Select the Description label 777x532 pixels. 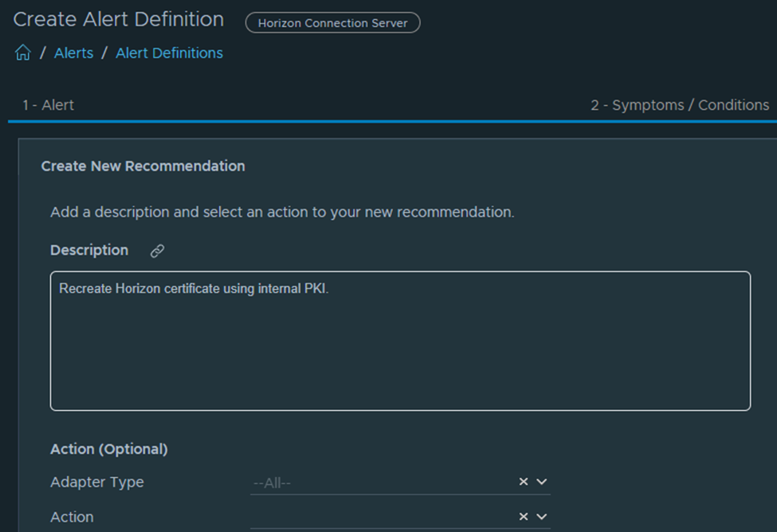click(x=89, y=250)
